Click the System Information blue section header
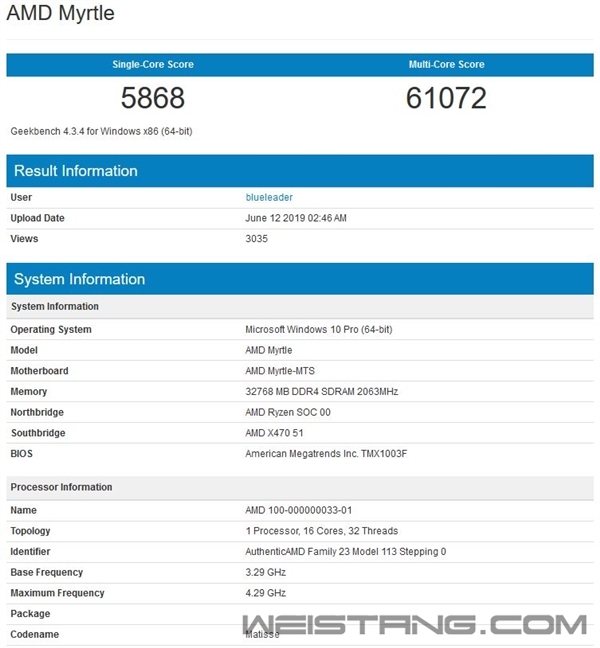Viewport: 600px width, 648px height. pos(80,279)
